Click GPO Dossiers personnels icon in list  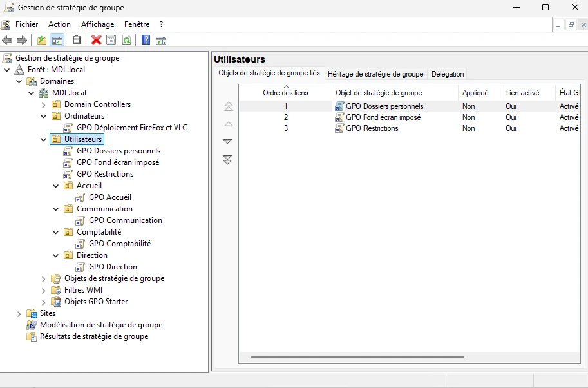pyautogui.click(x=339, y=106)
